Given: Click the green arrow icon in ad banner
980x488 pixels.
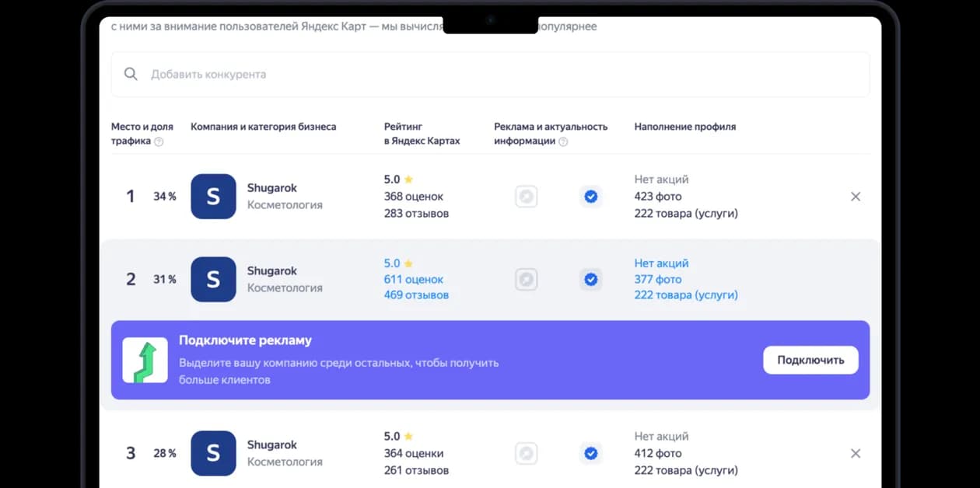Looking at the screenshot, I should tap(145, 361).
